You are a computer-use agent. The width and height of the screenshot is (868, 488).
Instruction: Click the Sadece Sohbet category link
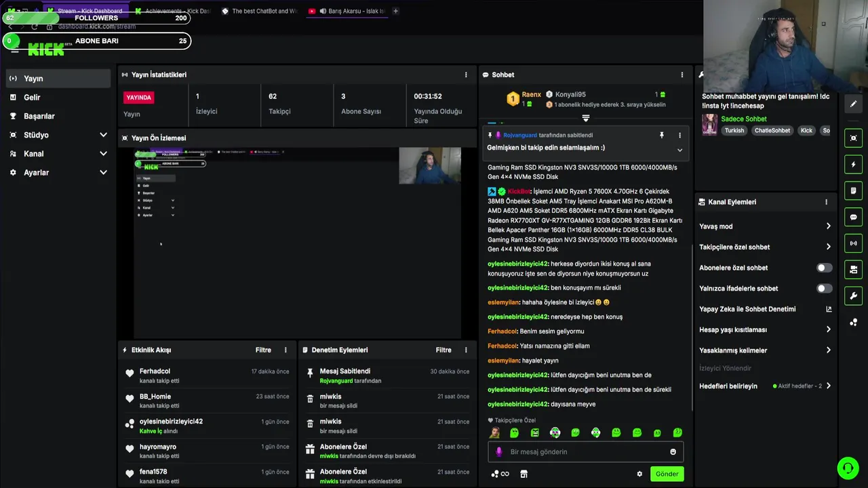click(x=744, y=119)
